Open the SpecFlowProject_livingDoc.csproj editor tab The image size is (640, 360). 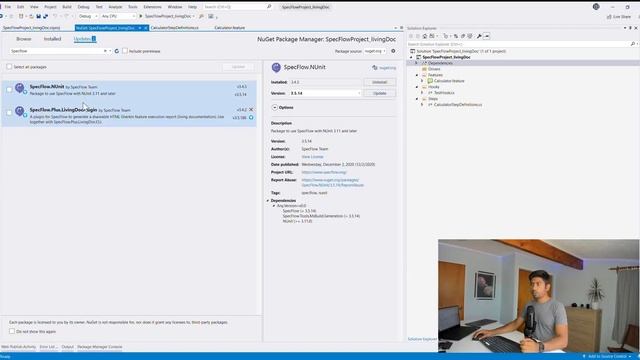31,28
